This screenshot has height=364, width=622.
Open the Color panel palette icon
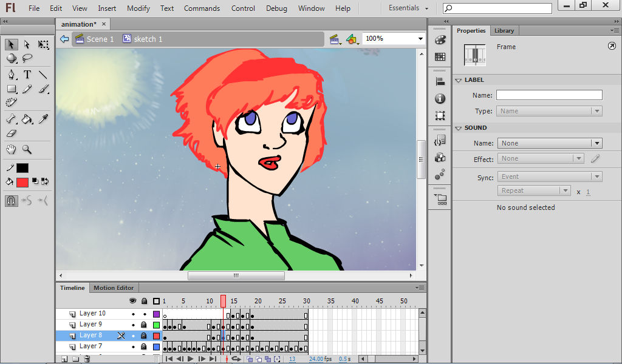click(440, 40)
